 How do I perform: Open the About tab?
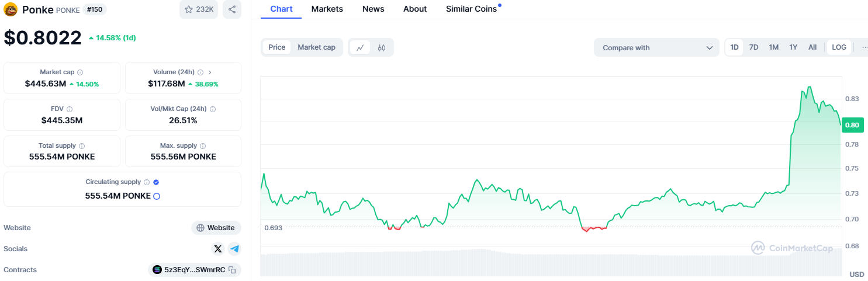[415, 9]
